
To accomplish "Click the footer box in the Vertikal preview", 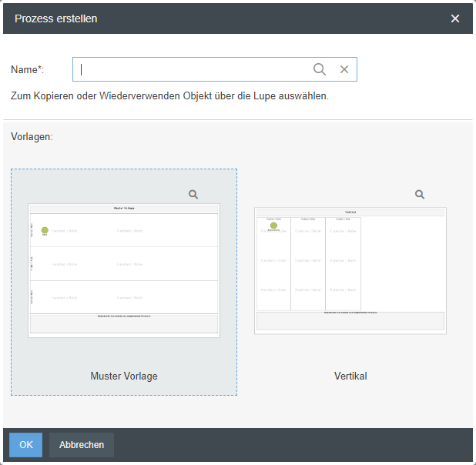I will point(350,321).
